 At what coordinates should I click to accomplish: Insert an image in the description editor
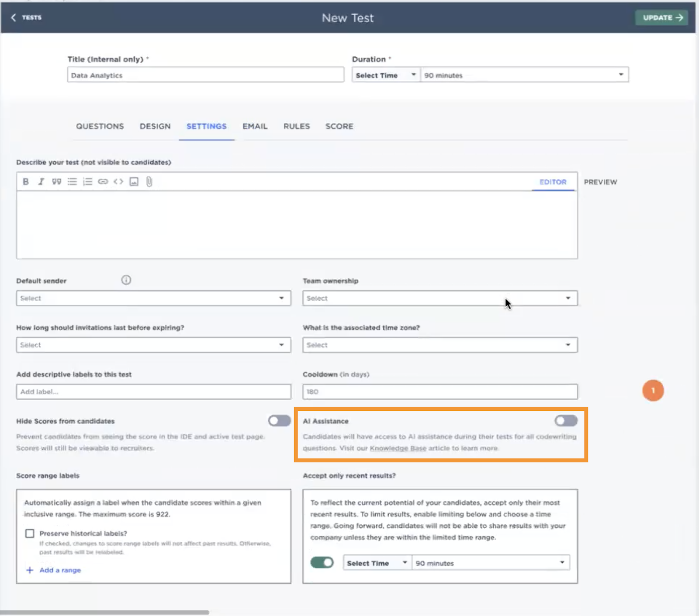[x=134, y=182]
